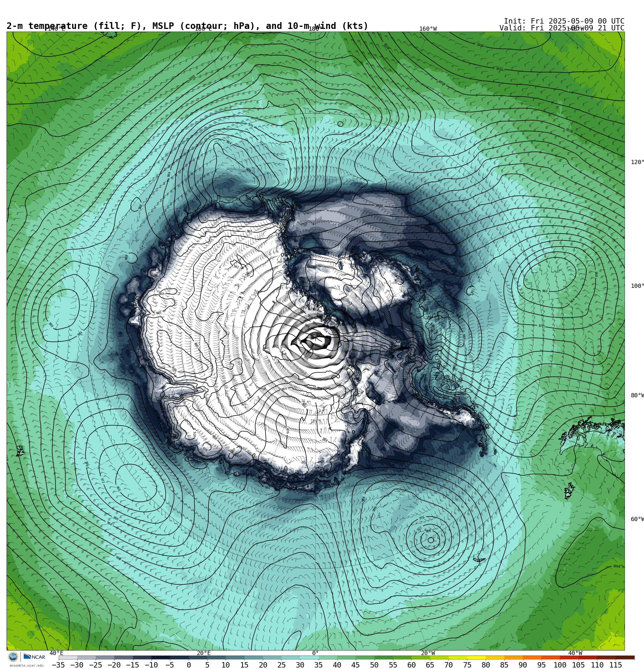644x669 pixels.
Task: Click the dark red colorbar swatch after 115
Action: click(625, 657)
